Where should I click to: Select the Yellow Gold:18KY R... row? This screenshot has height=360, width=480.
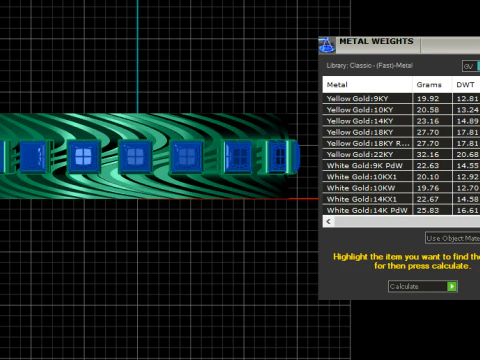(401, 143)
